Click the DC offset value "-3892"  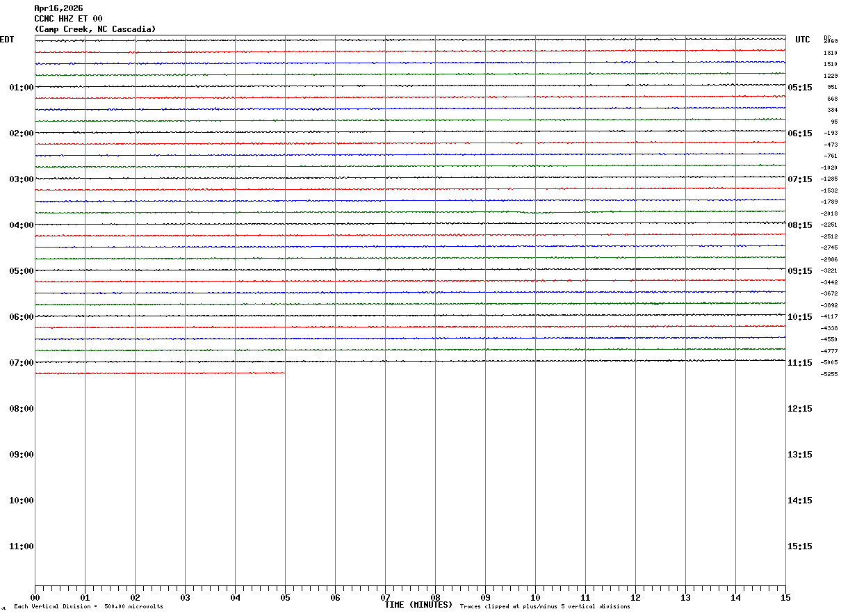(829, 305)
